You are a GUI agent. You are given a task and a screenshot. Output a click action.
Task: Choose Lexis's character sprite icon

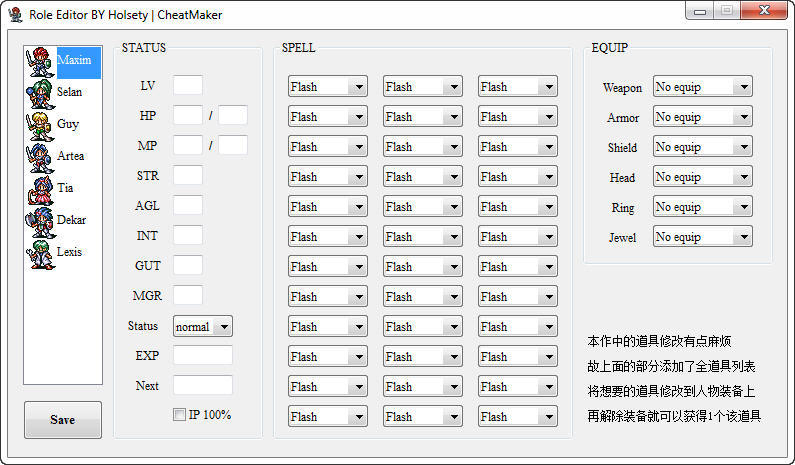pyautogui.click(x=41, y=254)
